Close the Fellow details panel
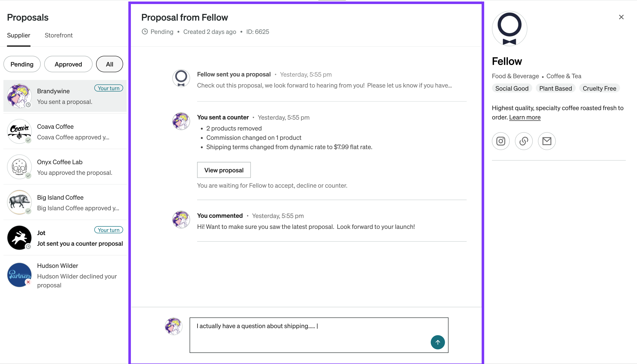This screenshot has width=637, height=364. (x=621, y=17)
